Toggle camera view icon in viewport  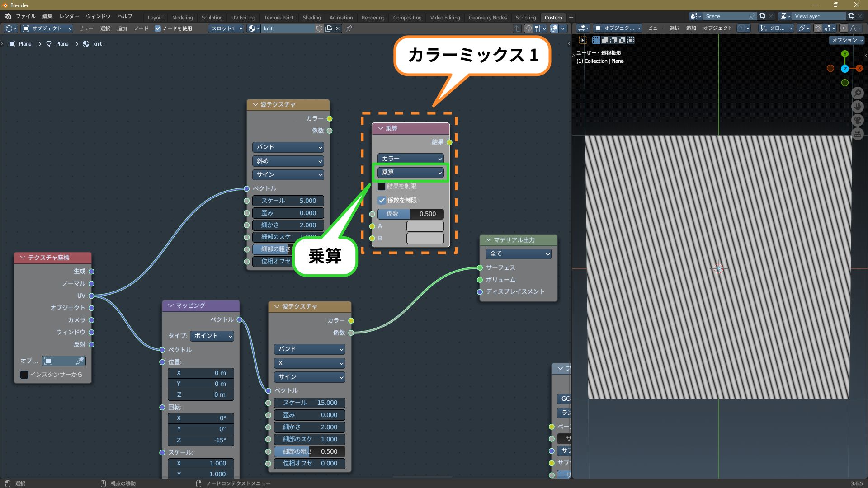click(x=858, y=121)
